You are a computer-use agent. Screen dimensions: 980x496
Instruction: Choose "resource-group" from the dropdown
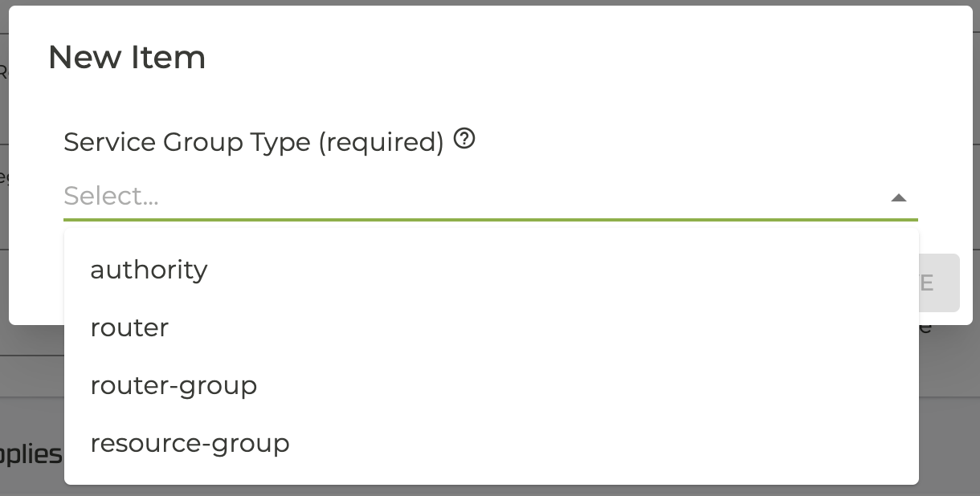pyautogui.click(x=190, y=443)
